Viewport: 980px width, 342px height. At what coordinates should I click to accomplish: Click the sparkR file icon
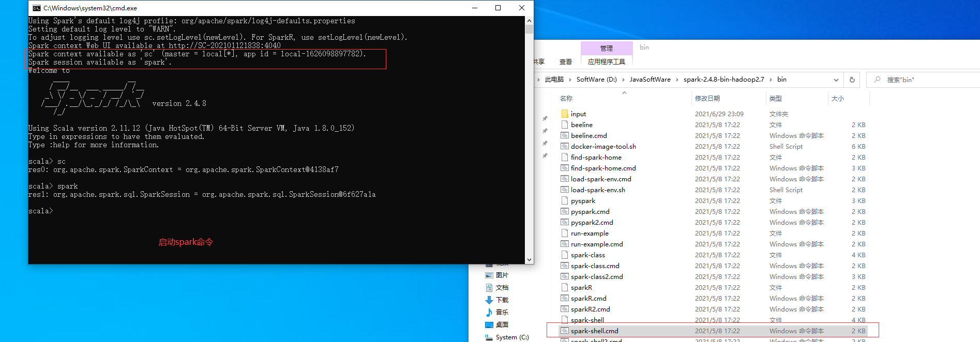(x=565, y=287)
